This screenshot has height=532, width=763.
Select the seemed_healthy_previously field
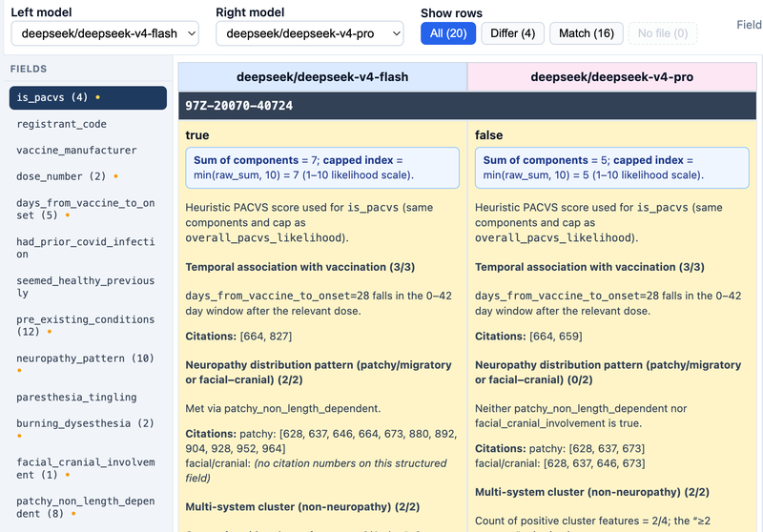(88, 287)
